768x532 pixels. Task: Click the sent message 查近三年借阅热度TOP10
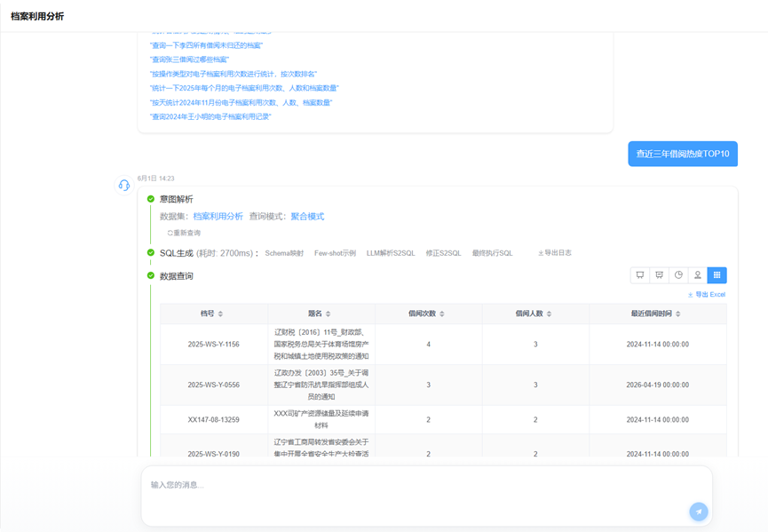(683, 154)
